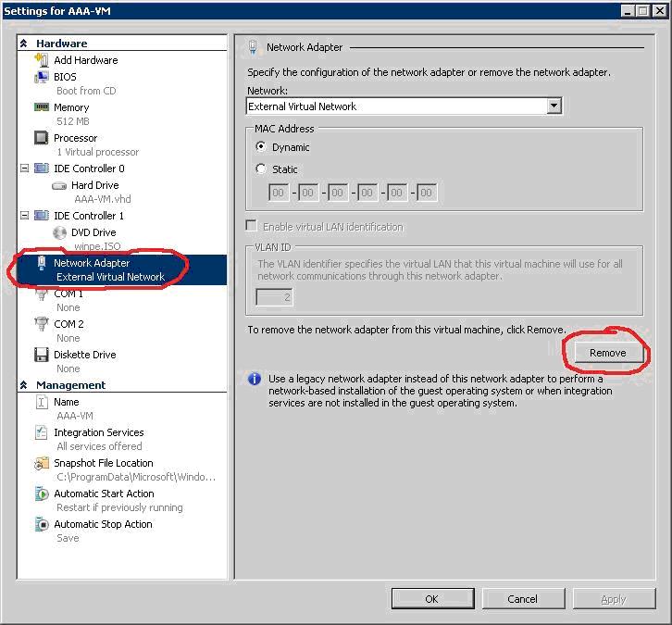Viewport: 672px width, 625px height.
Task: Click the blue information icon
Action: (255, 379)
